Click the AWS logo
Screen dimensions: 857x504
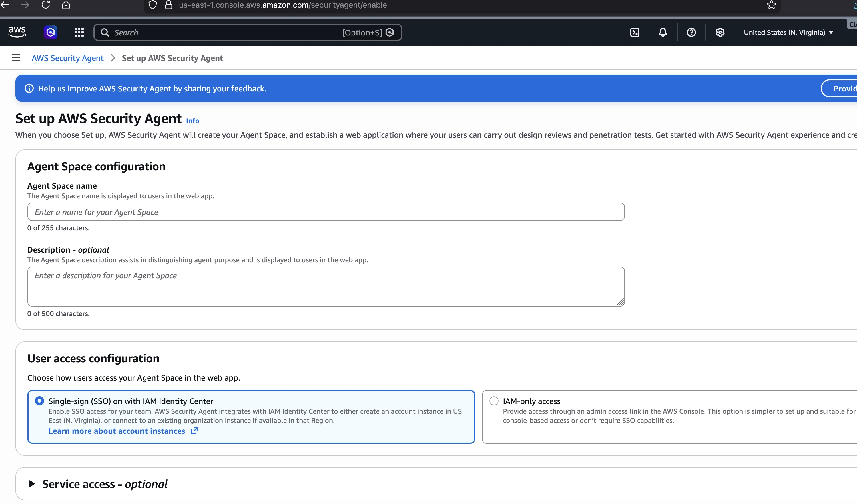point(17,32)
